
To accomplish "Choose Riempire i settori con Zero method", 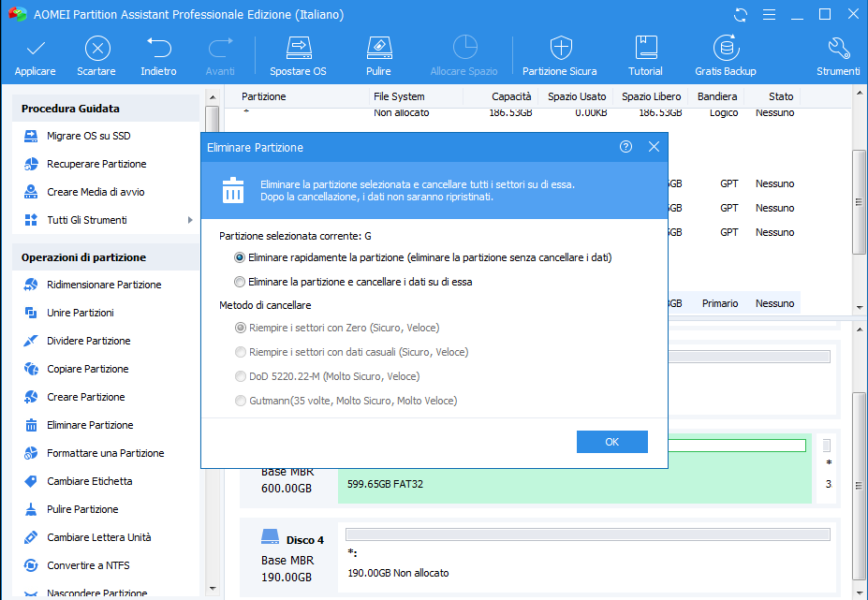I will coord(241,329).
